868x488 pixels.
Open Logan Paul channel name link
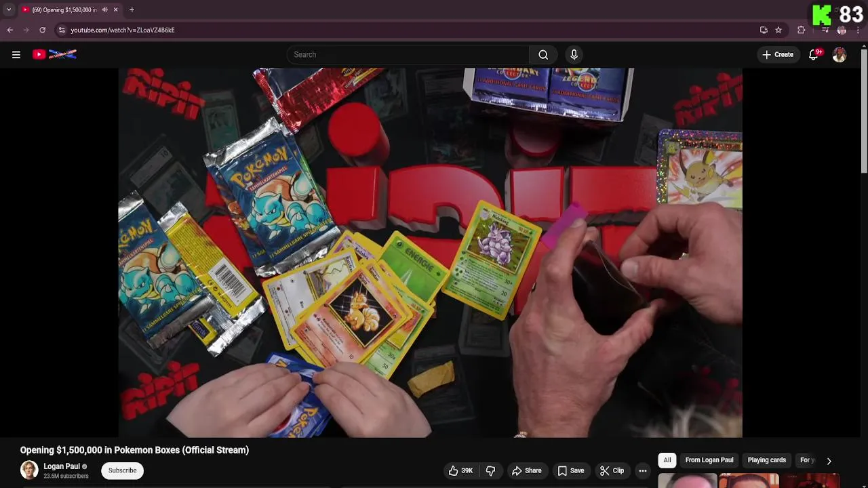coord(62,466)
